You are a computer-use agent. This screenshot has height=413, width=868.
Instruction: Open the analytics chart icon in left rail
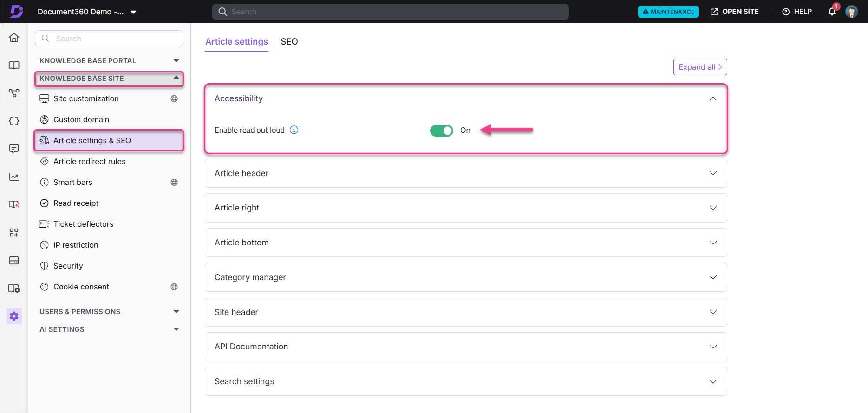14,177
